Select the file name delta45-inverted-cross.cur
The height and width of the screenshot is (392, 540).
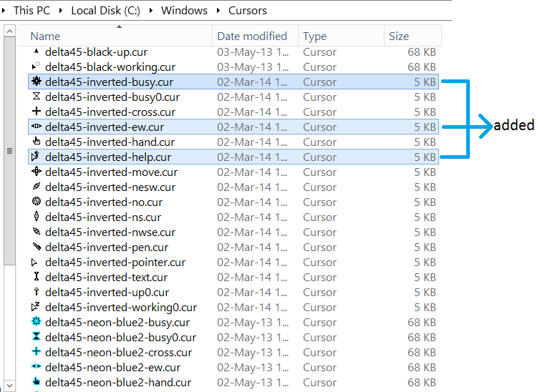click(x=110, y=112)
